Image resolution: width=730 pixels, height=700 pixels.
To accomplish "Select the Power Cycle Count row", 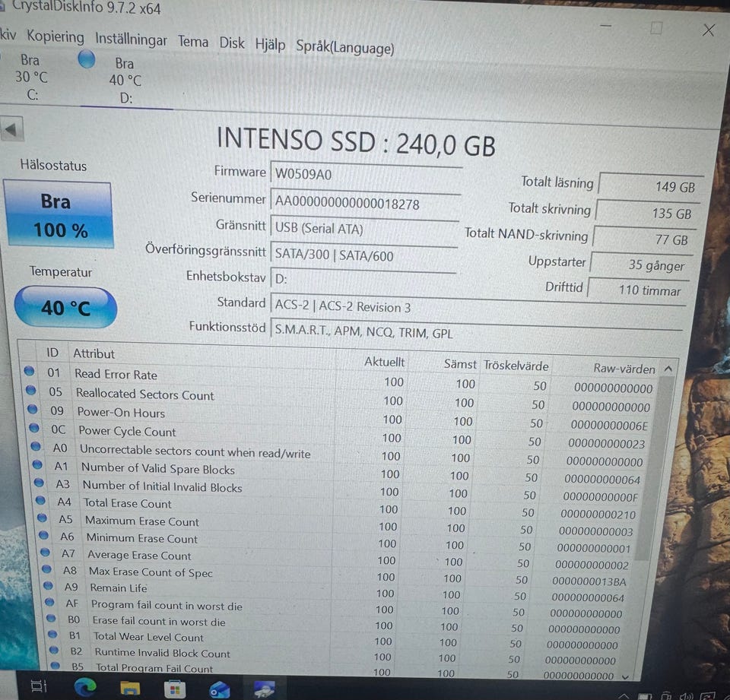I will pyautogui.click(x=338, y=436).
